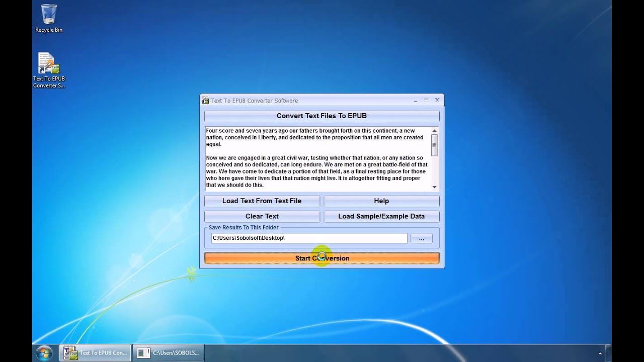
Task: Click the converter window title bar icon
Action: point(205,101)
